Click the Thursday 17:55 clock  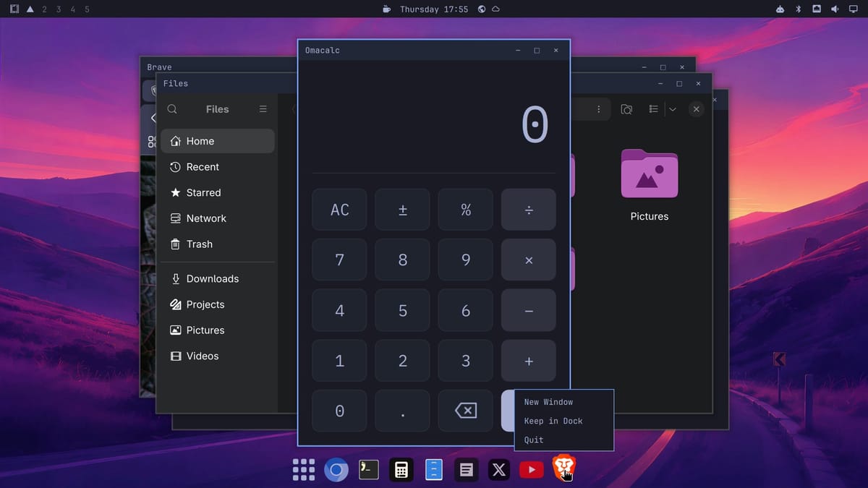pos(434,9)
